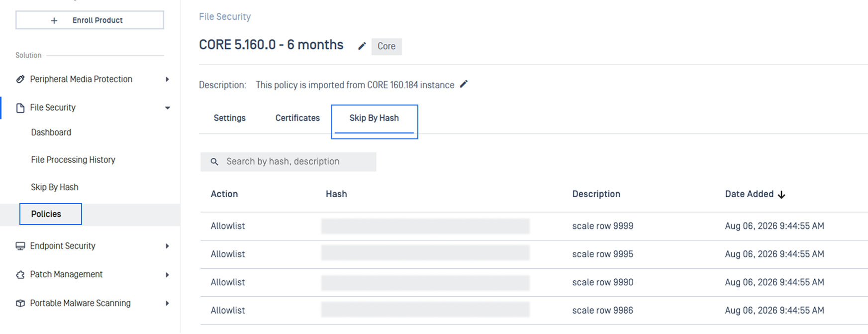This screenshot has width=868, height=334.
Task: Click the File Security document icon
Action: click(20, 108)
